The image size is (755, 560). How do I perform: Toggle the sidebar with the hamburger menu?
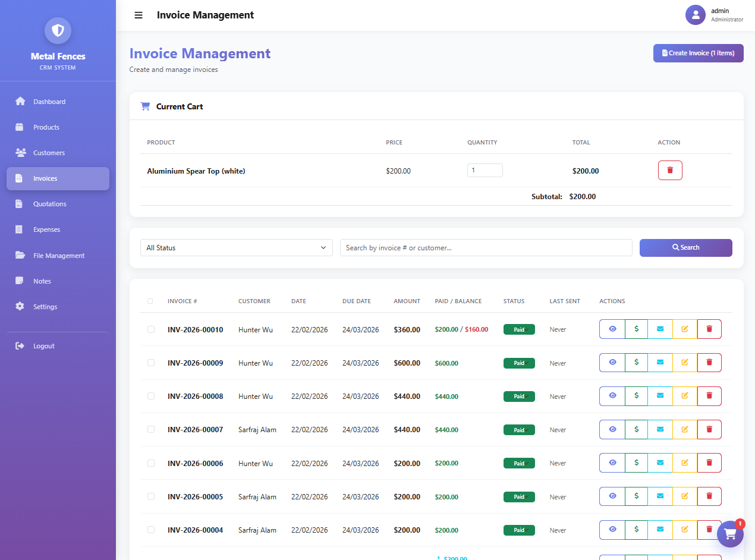point(139,15)
